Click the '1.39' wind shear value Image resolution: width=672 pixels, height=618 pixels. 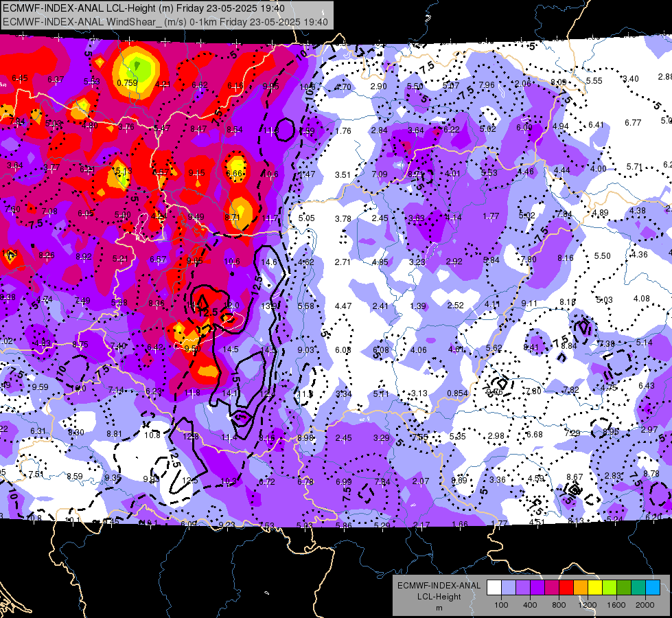[x=418, y=306]
